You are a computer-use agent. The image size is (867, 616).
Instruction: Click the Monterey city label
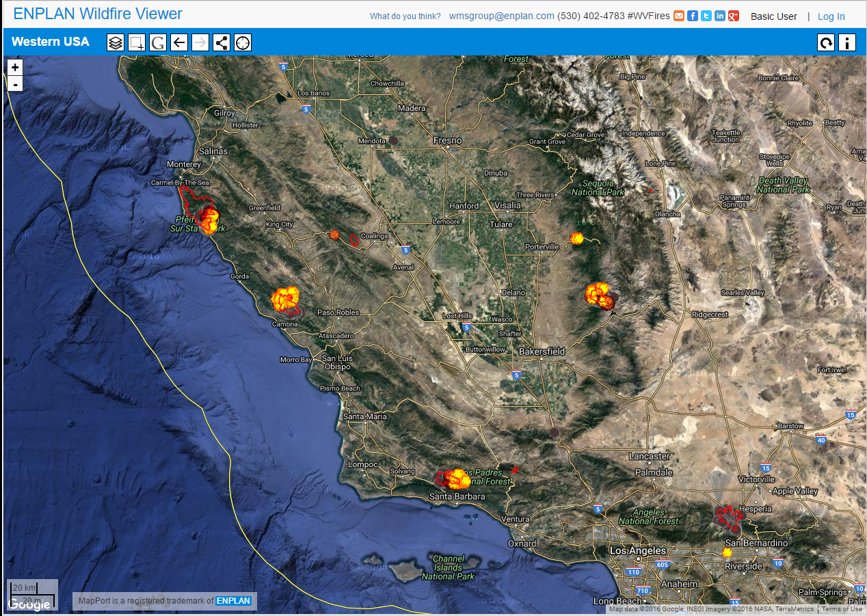tap(184, 164)
